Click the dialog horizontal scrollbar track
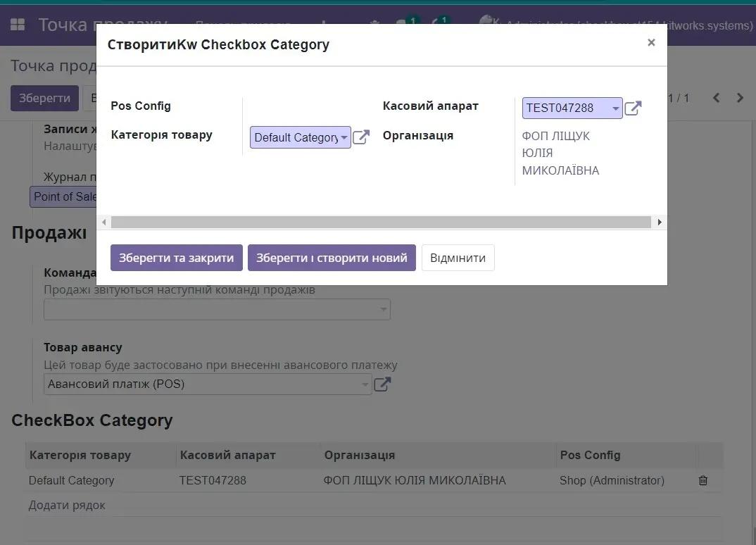756x545 pixels. tap(380, 223)
